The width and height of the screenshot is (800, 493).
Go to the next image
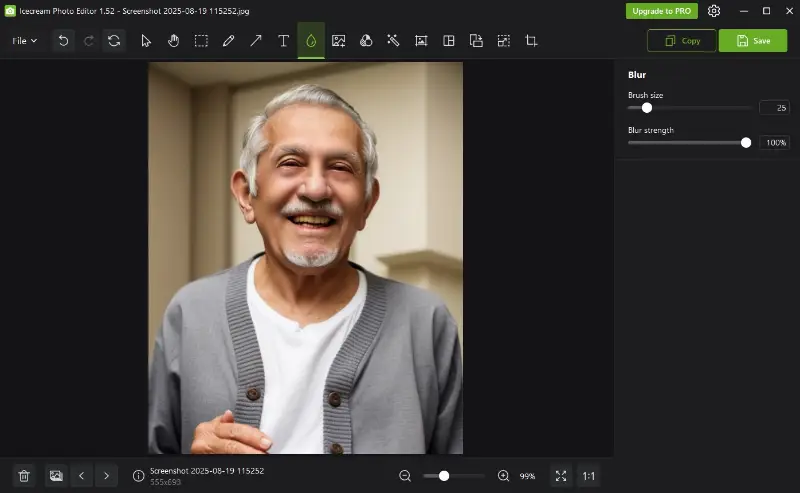tap(106, 476)
